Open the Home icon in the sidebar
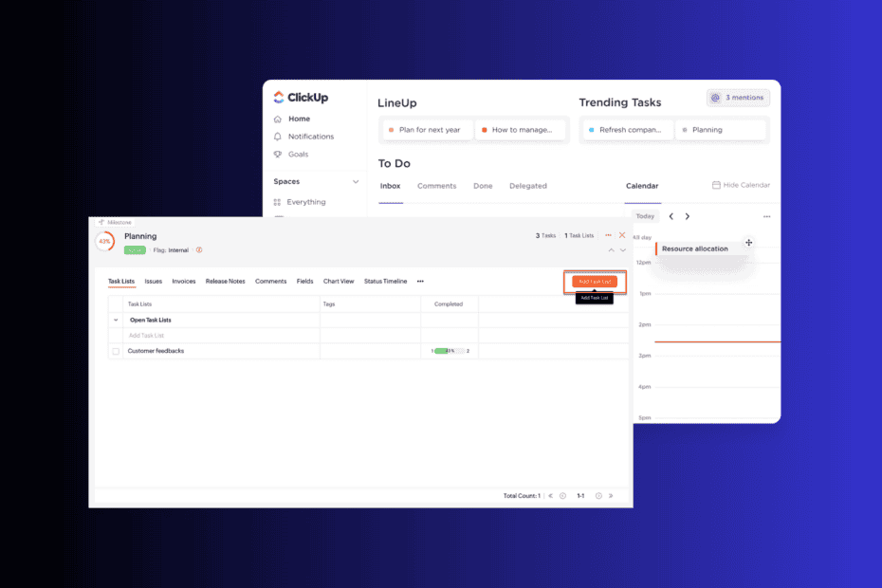 tap(277, 119)
